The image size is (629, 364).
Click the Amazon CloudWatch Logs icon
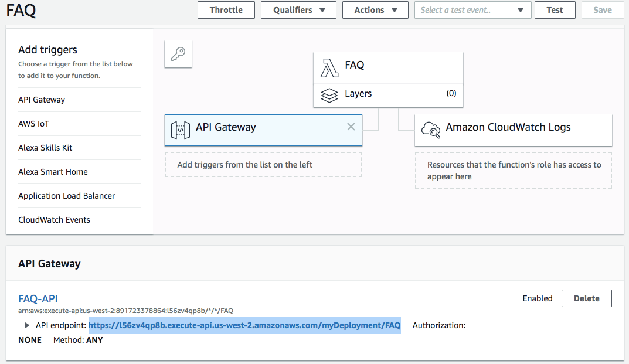click(431, 130)
